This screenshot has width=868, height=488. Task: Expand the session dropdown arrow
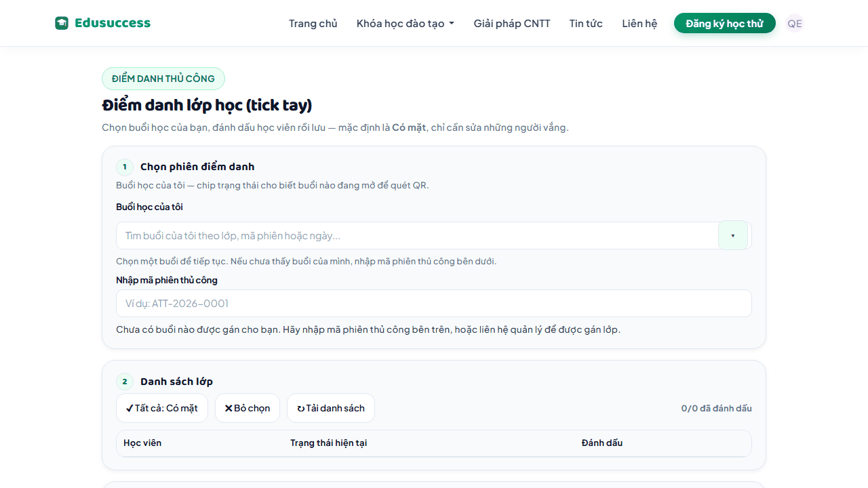click(x=733, y=235)
